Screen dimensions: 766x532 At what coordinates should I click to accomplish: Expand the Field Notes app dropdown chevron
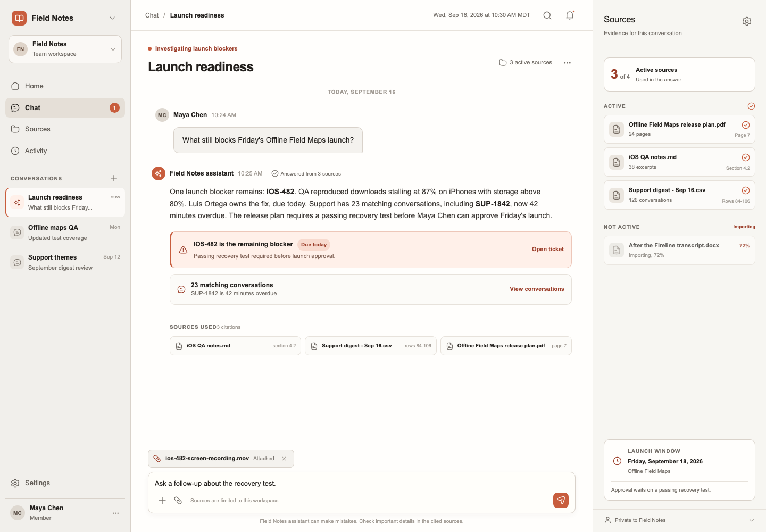(x=112, y=18)
